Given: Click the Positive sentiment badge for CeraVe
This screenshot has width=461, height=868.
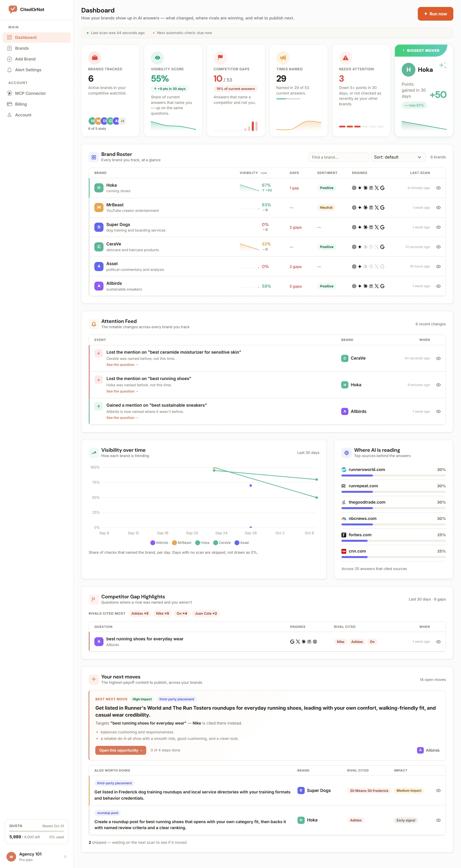Looking at the screenshot, I should point(327,247).
